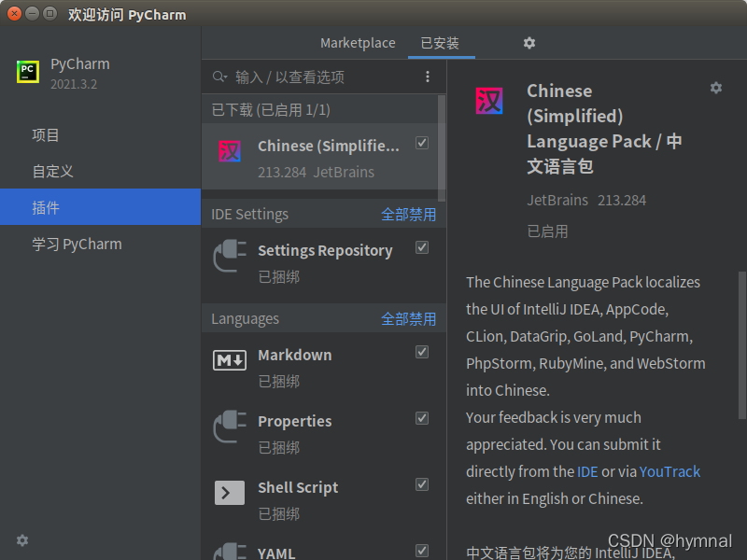
Task: Close the PyCharm welcome window
Action: click(x=14, y=14)
